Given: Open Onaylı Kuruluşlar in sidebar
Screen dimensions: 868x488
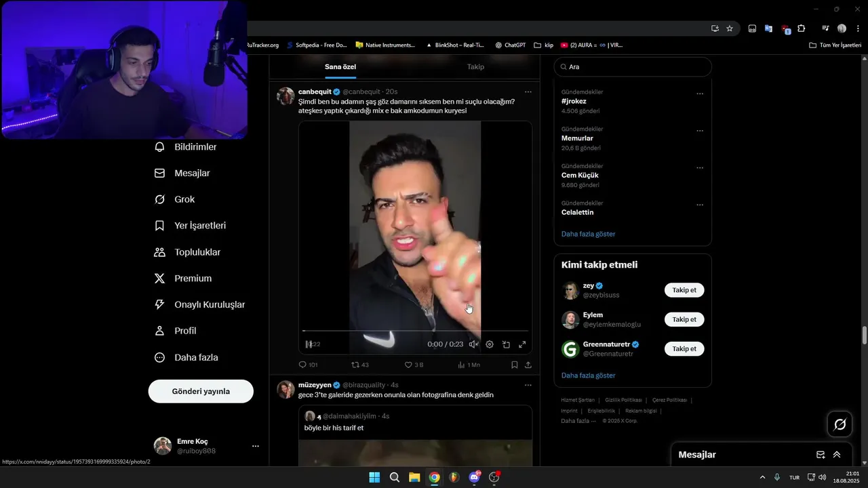Looking at the screenshot, I should click(199, 305).
